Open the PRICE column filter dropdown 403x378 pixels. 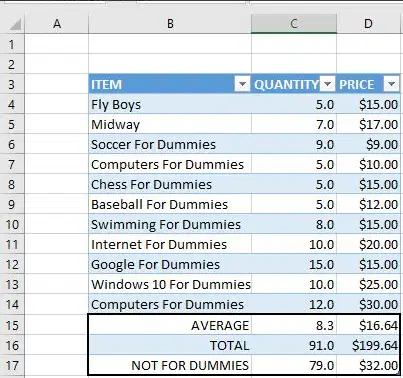(x=391, y=84)
